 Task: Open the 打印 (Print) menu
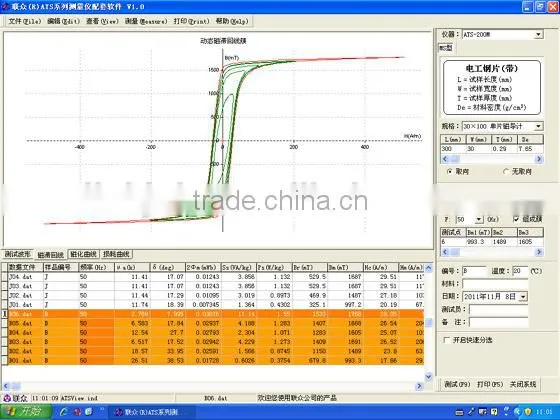click(191, 21)
